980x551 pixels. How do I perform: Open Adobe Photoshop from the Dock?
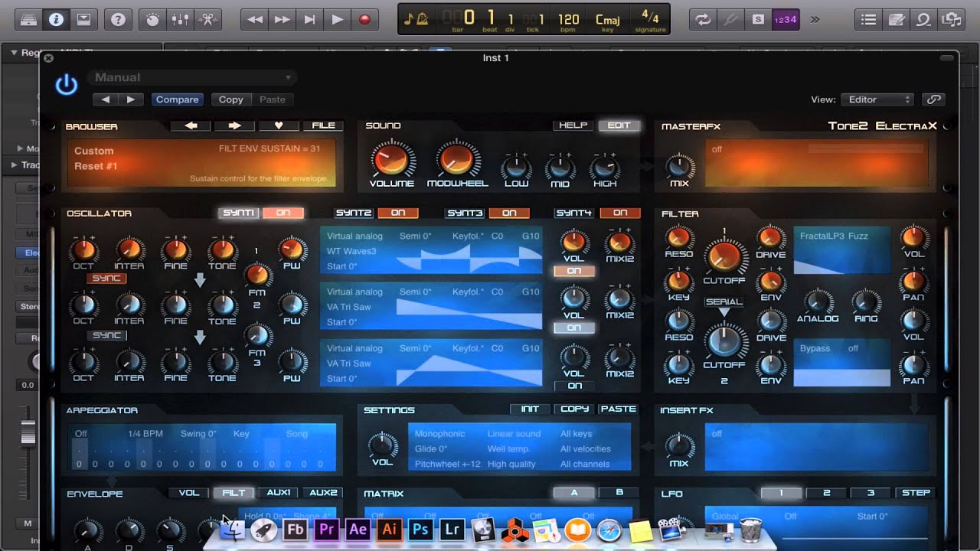[x=420, y=529]
